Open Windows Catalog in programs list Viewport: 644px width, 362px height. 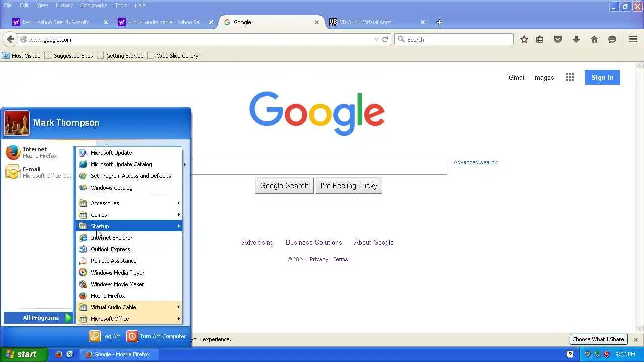point(129,188)
